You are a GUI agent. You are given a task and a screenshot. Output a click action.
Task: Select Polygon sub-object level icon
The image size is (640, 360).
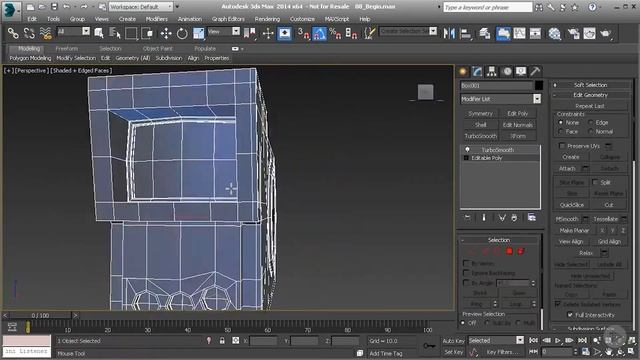point(509,251)
